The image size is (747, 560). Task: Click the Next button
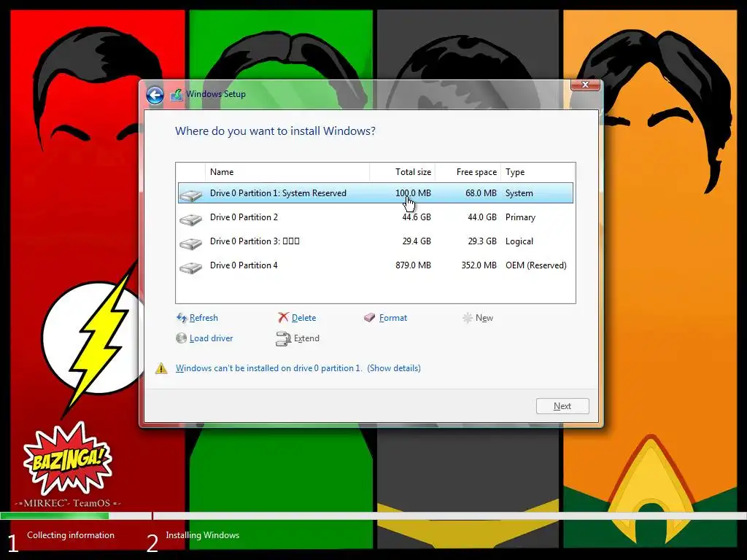pyautogui.click(x=562, y=406)
